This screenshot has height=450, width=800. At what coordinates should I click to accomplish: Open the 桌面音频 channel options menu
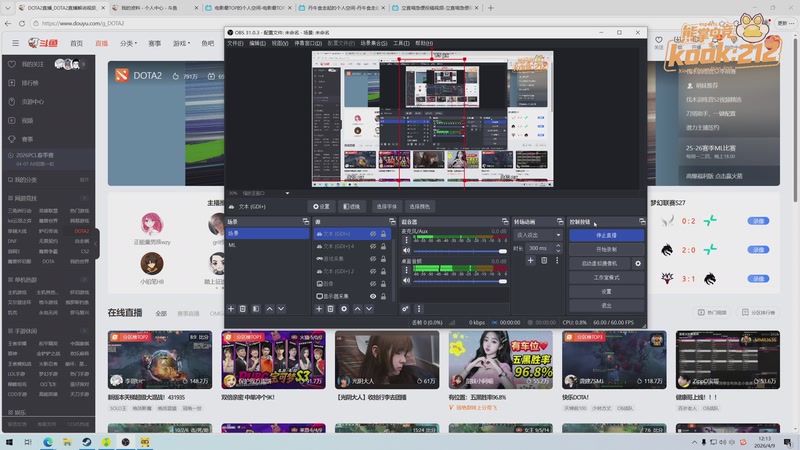tap(407, 269)
